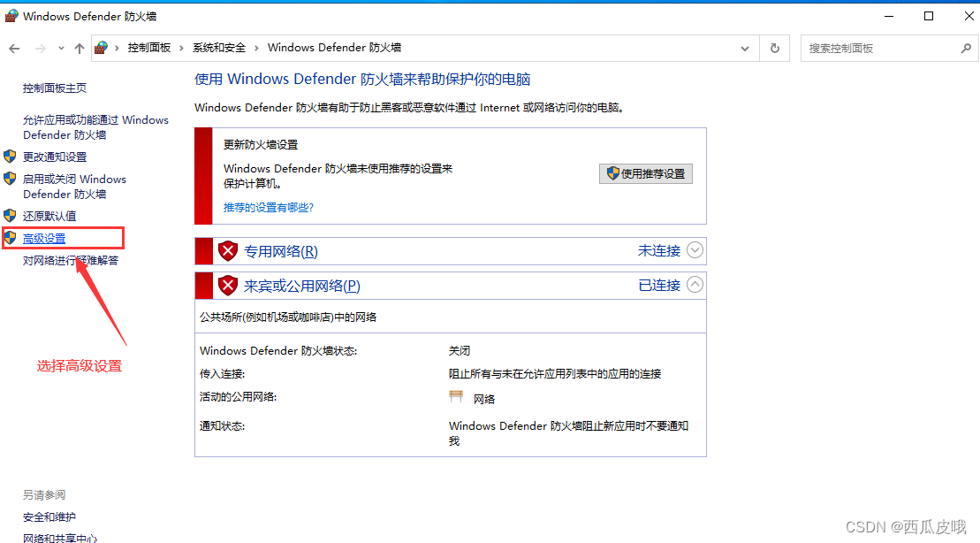Open 推荐的设置有哪些? help link
Image resolution: width=980 pixels, height=543 pixels.
point(268,208)
